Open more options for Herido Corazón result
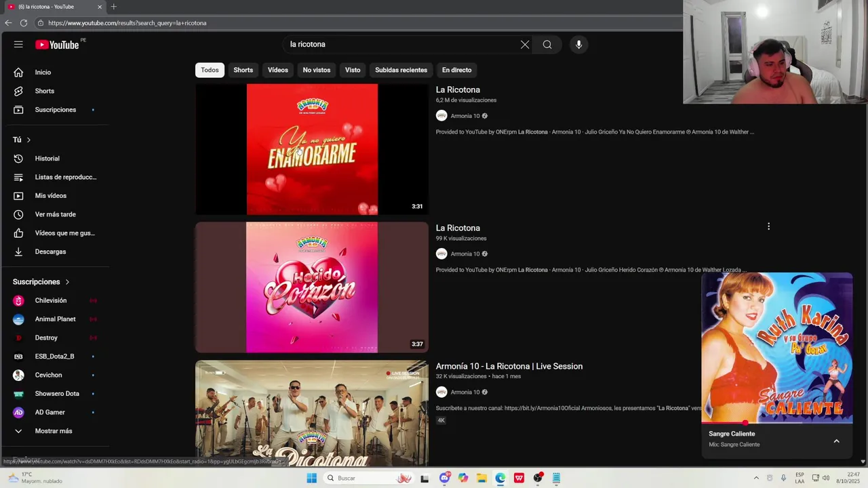 tap(768, 226)
